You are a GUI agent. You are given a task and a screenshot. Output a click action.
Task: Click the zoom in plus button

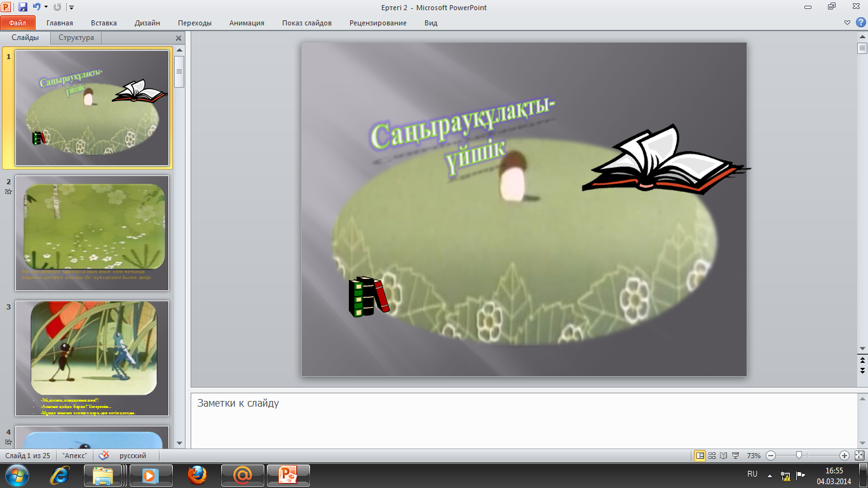[x=844, y=456]
